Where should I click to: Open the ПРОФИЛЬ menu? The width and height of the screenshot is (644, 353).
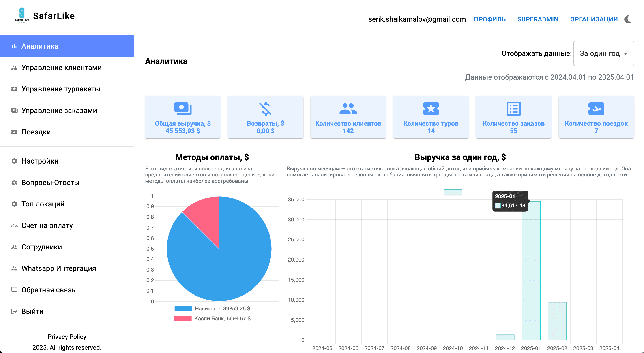(x=490, y=19)
